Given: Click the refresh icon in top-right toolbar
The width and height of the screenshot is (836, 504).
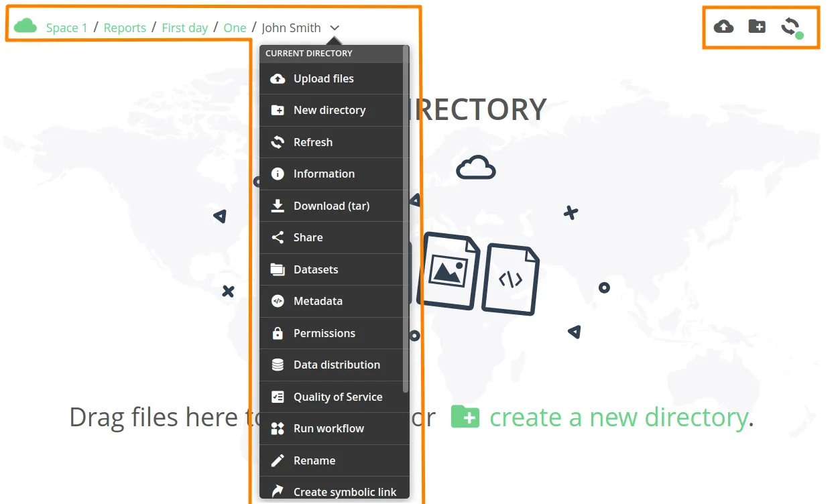Looking at the screenshot, I should point(790,27).
